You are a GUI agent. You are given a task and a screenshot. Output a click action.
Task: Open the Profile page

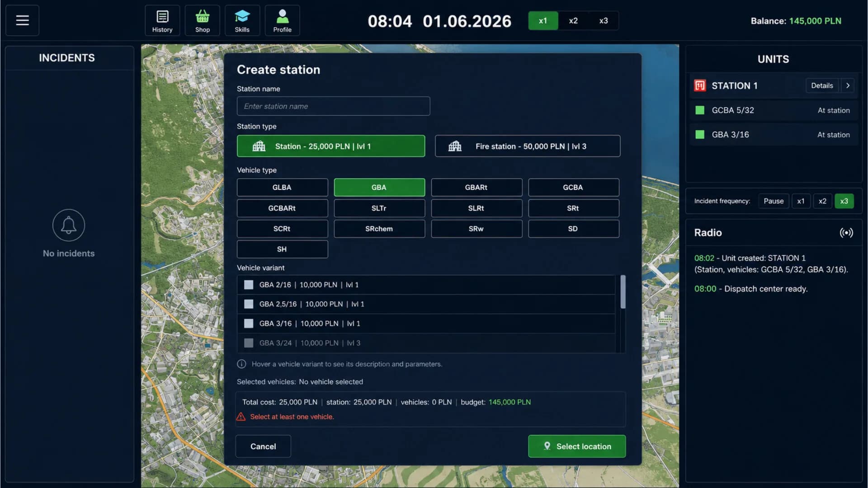[282, 20]
